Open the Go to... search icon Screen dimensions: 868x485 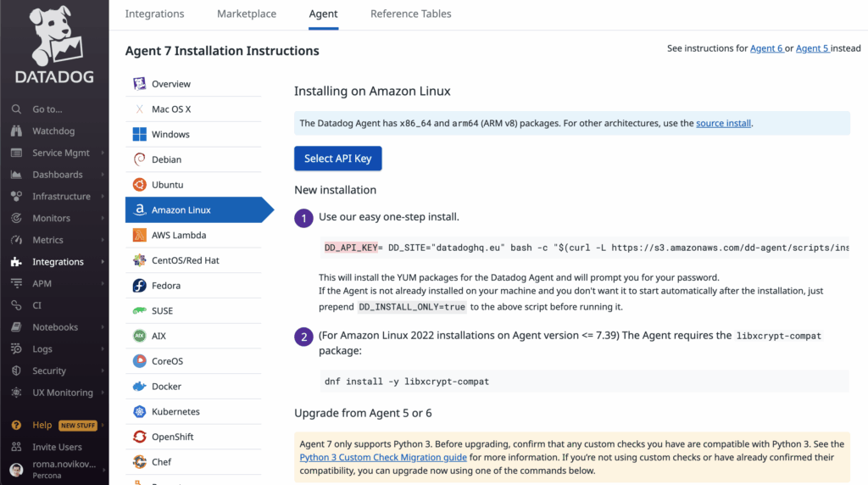(x=16, y=109)
